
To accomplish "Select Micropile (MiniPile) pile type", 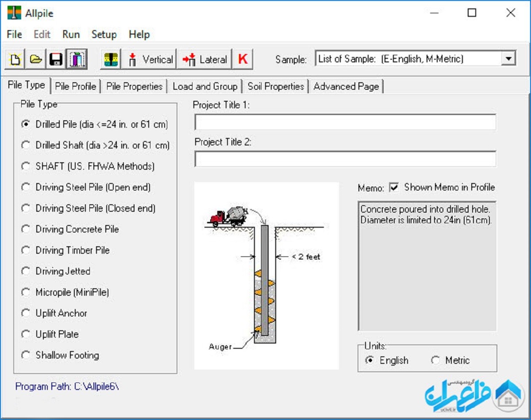I will 65,292.
